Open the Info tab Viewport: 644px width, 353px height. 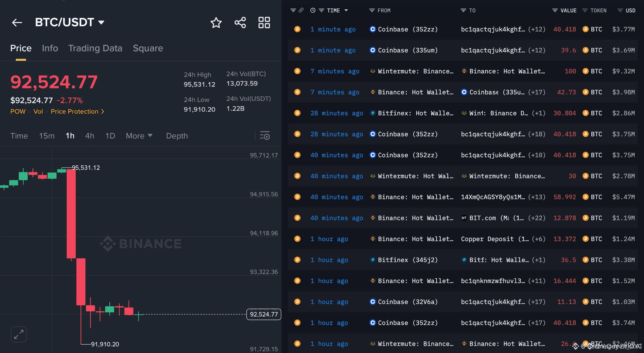click(50, 48)
